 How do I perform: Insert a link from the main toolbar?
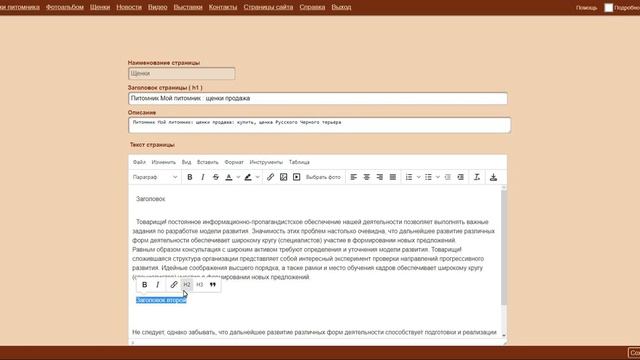click(270, 177)
